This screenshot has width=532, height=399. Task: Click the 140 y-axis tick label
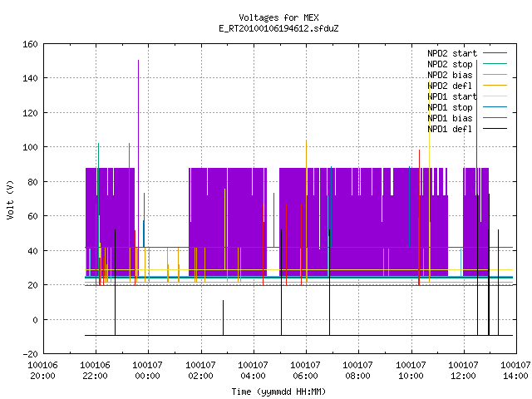pyautogui.click(x=30, y=78)
